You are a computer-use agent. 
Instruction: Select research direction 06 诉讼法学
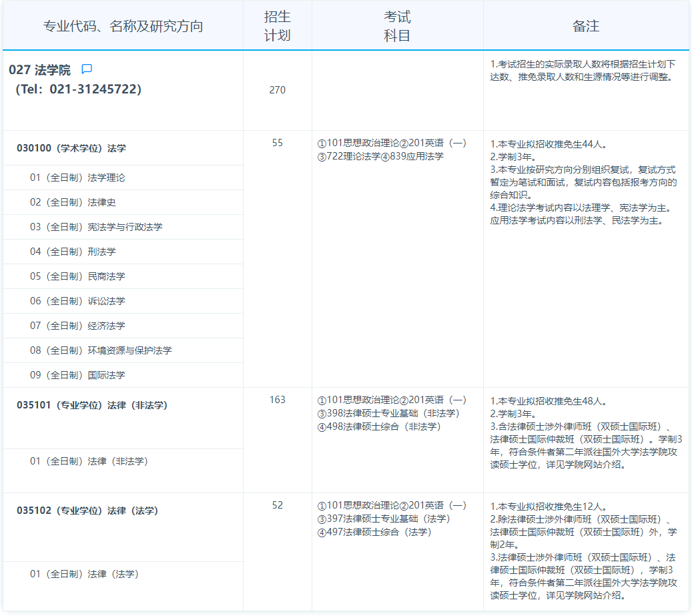77,301
